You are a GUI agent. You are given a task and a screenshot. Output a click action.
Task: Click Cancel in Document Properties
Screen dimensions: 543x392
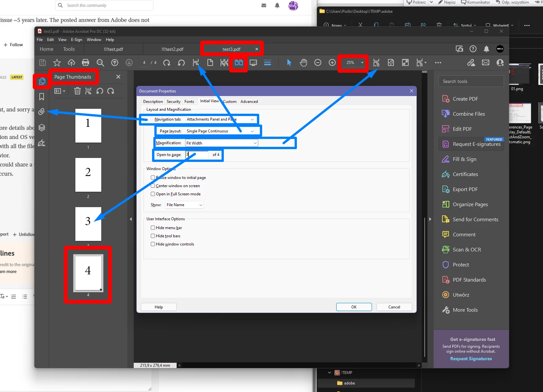click(394, 307)
